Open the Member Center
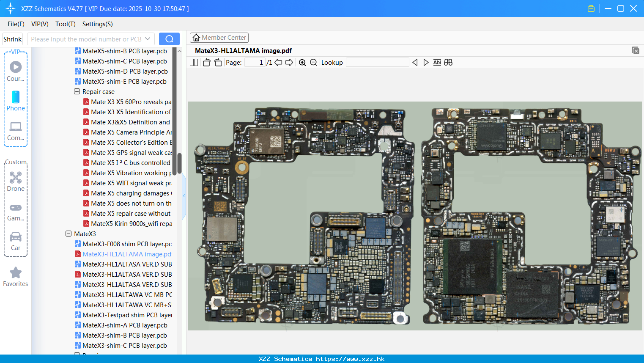The height and width of the screenshot is (363, 644). pyautogui.click(x=219, y=38)
